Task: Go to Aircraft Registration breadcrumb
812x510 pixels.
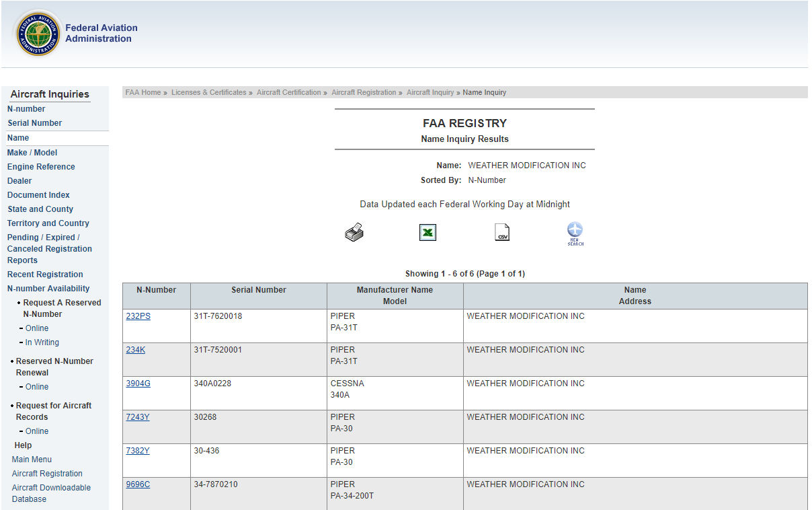Action: click(x=364, y=92)
